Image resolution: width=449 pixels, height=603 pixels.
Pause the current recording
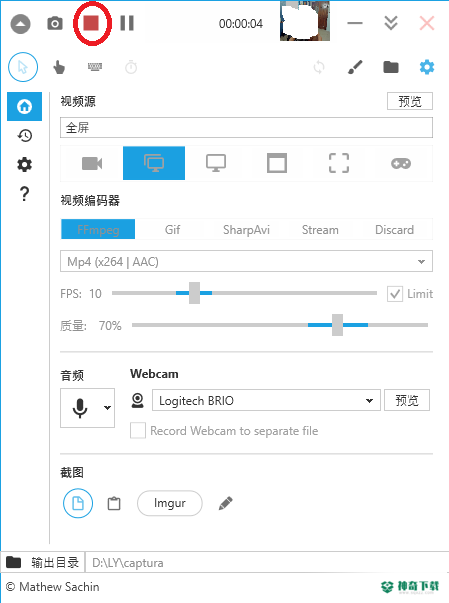tap(127, 23)
